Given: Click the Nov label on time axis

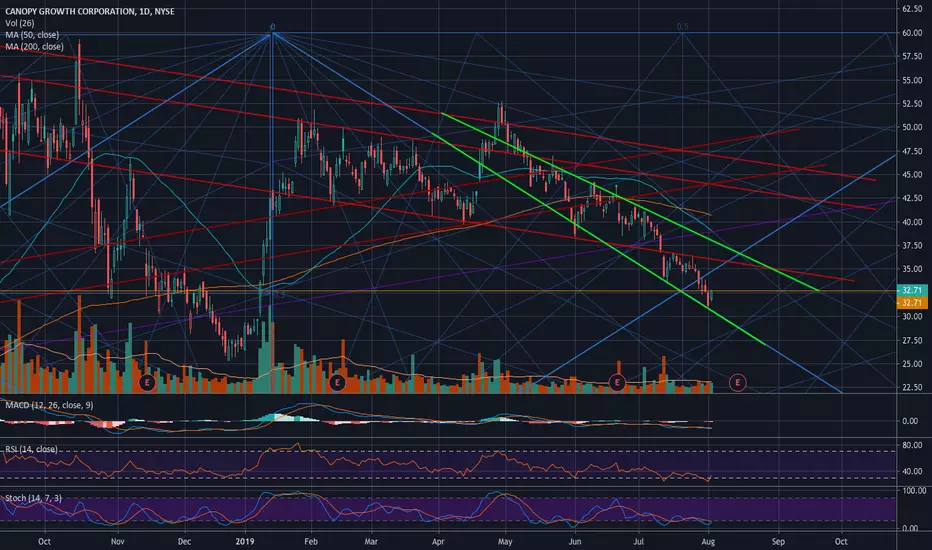Looking at the screenshot, I should click(117, 542).
